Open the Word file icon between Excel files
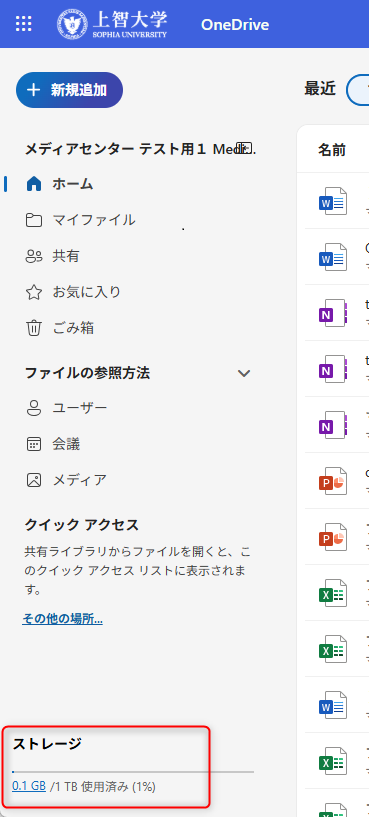Screen dimensions: 369x817 [333, 704]
